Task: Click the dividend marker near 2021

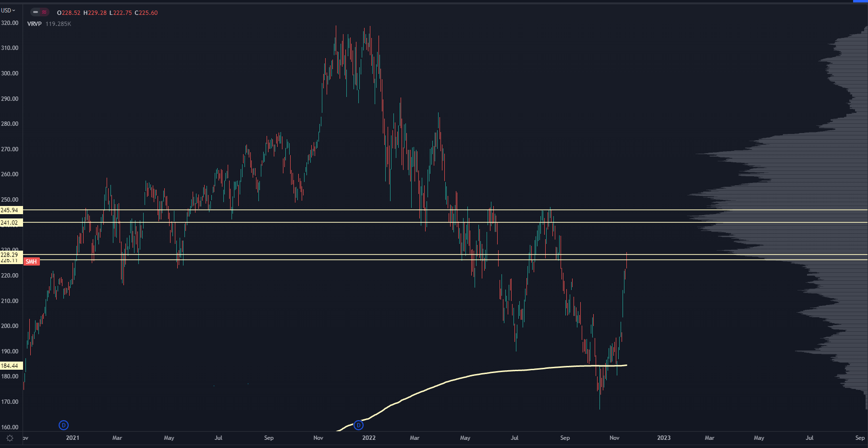Action: tap(63, 425)
